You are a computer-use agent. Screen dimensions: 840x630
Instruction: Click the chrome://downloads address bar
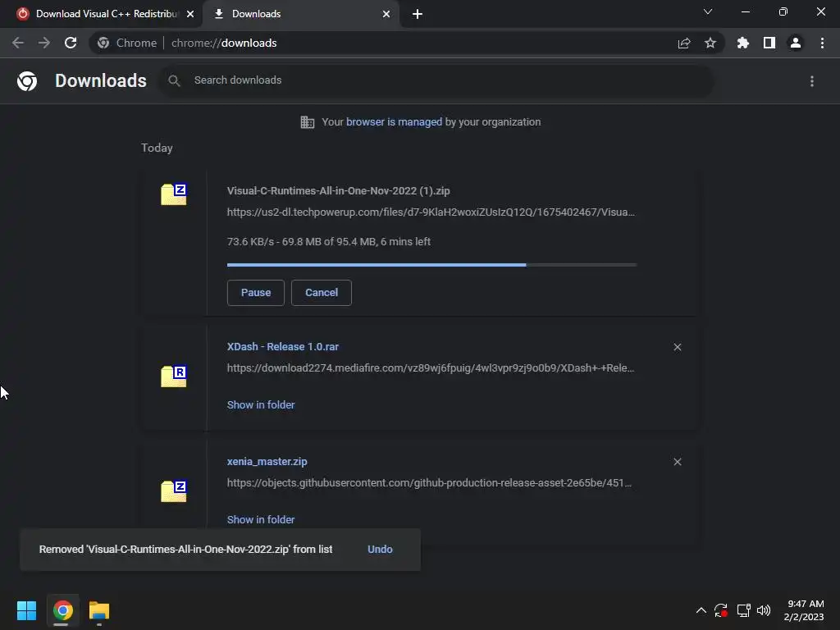(407, 43)
